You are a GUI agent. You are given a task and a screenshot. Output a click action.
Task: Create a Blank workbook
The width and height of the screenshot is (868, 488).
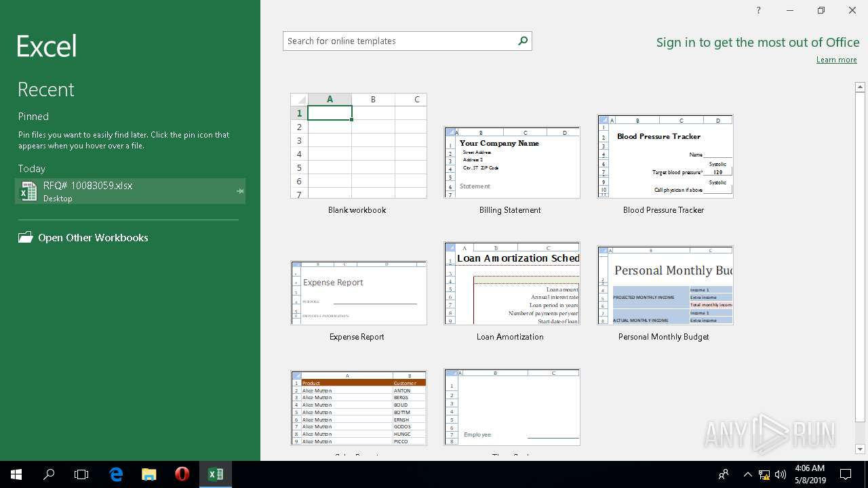point(359,146)
